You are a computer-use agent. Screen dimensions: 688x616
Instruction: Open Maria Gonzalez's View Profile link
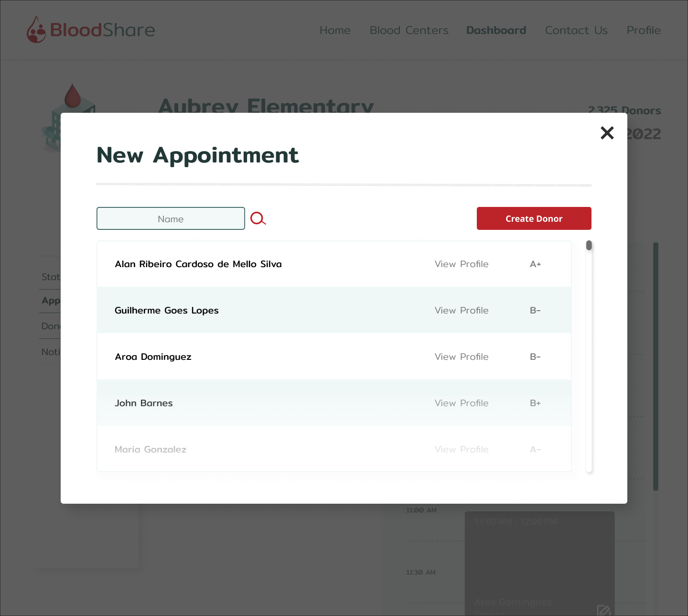[462, 449]
